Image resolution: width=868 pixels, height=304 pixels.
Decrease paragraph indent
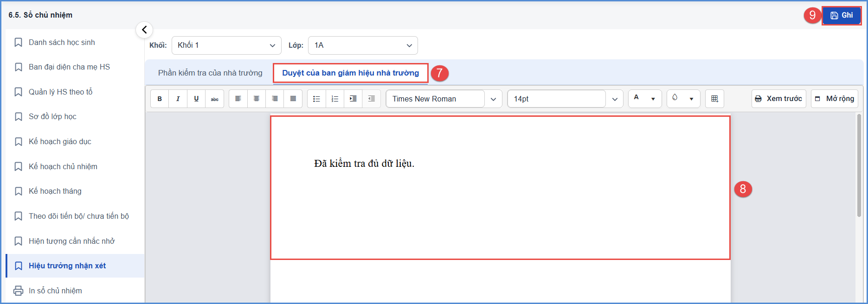click(x=372, y=99)
